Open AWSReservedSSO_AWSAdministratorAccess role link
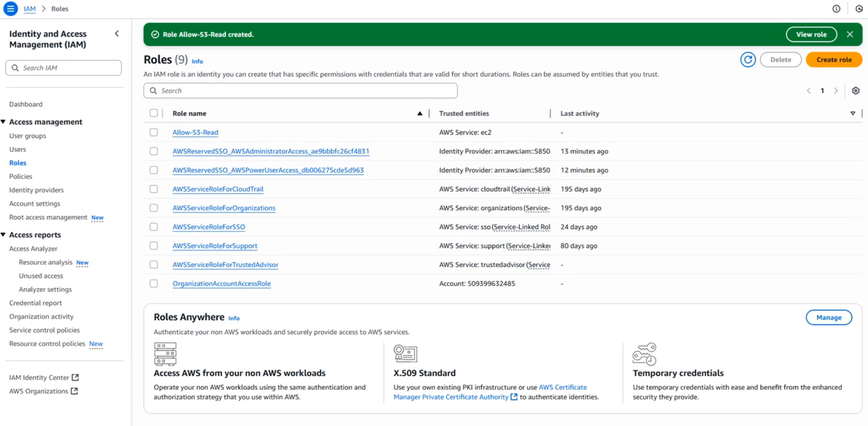 pyautogui.click(x=271, y=151)
